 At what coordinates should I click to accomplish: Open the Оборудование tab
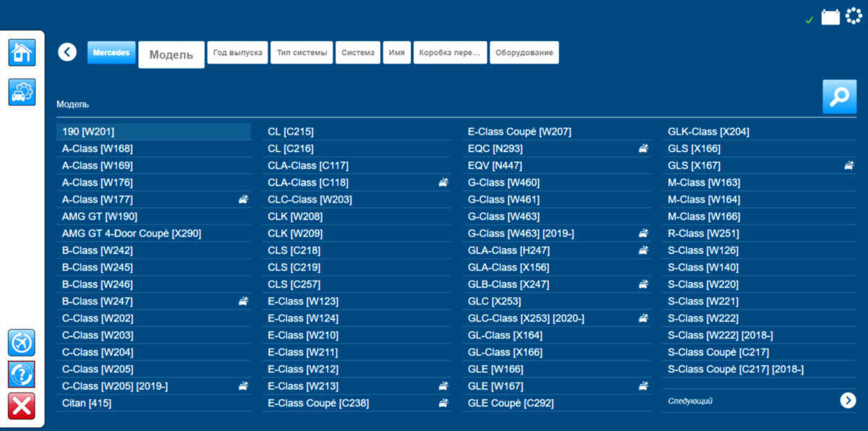point(524,53)
